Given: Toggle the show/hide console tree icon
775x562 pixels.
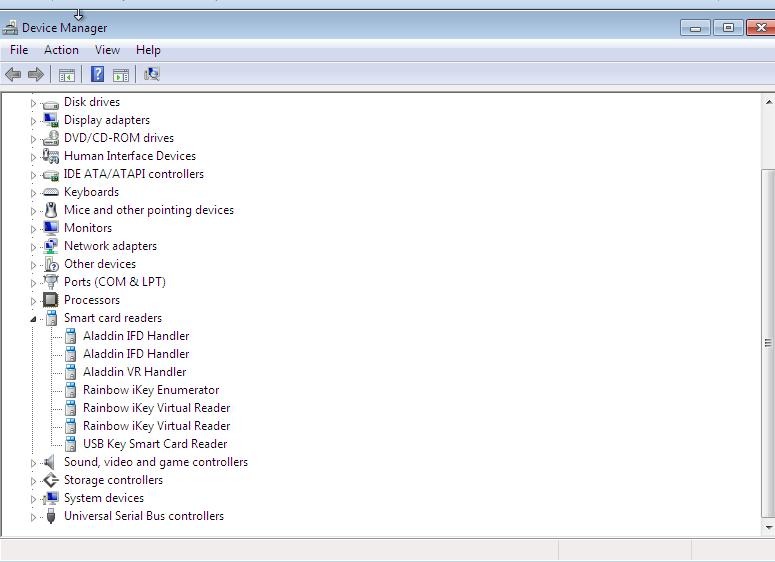Looking at the screenshot, I should pyautogui.click(x=67, y=75).
